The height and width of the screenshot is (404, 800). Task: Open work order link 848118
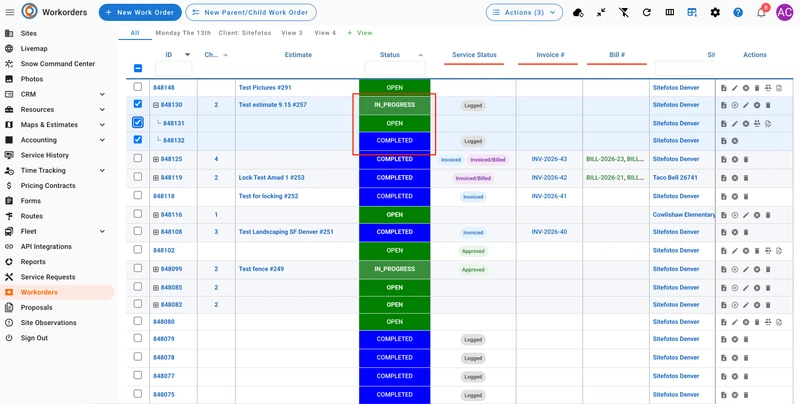pos(164,196)
